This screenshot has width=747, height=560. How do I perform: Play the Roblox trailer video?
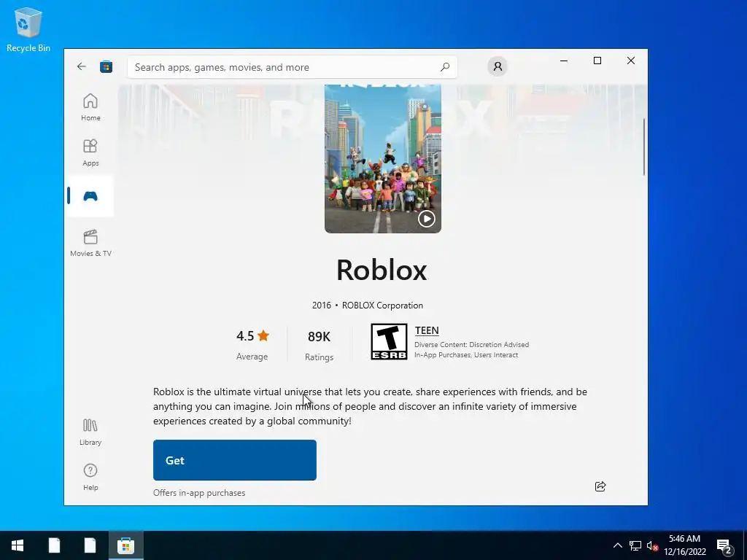click(x=426, y=219)
